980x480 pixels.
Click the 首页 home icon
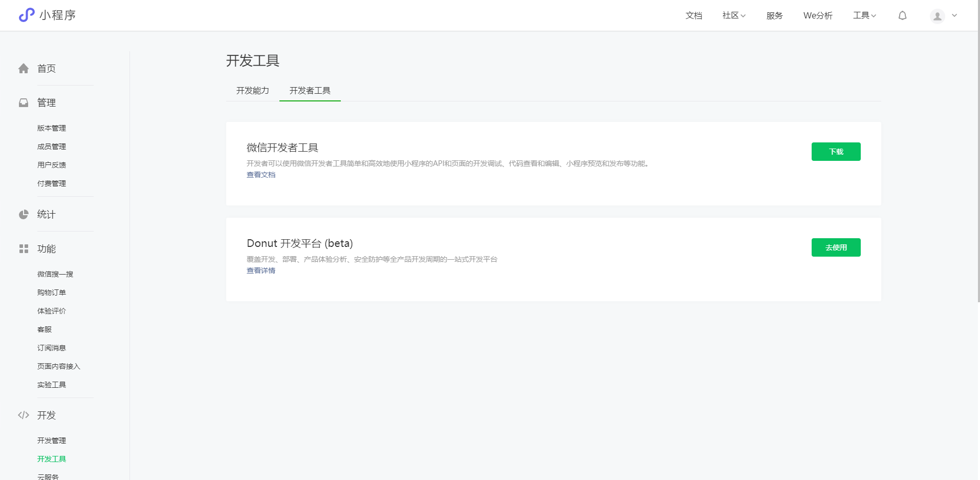(x=24, y=69)
